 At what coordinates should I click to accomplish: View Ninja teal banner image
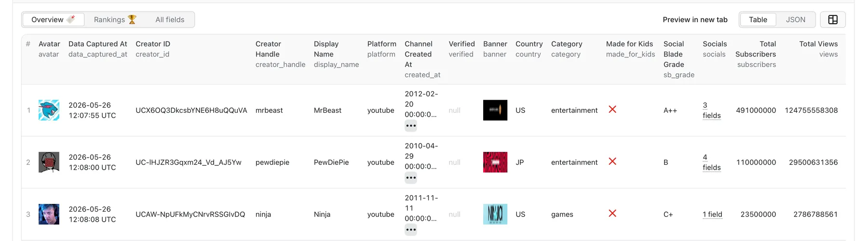point(495,214)
